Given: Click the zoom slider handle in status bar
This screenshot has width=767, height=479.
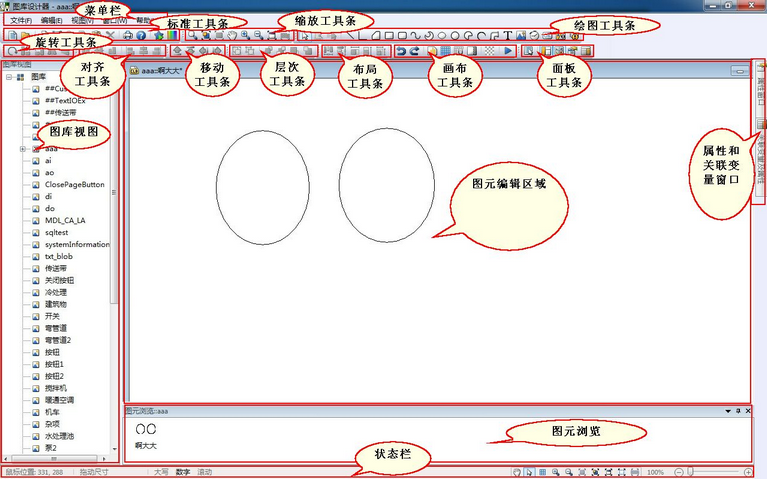Looking at the screenshot, I should click(x=688, y=472).
